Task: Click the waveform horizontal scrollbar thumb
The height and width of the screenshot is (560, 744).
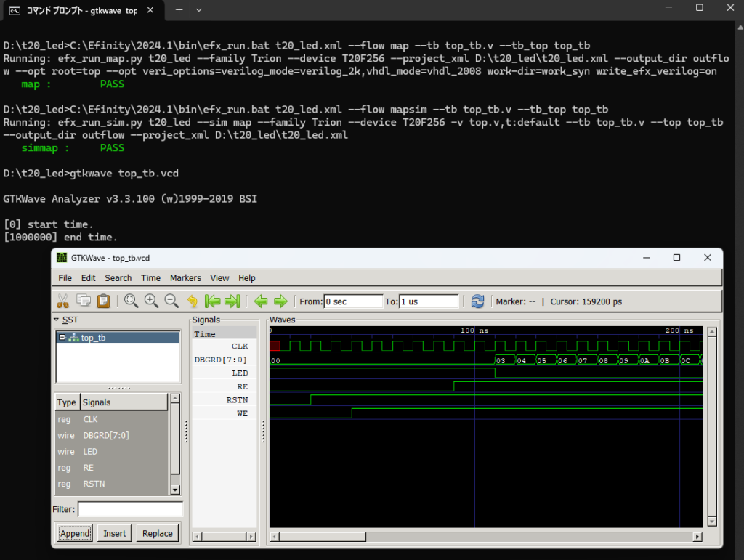Action: (323, 537)
